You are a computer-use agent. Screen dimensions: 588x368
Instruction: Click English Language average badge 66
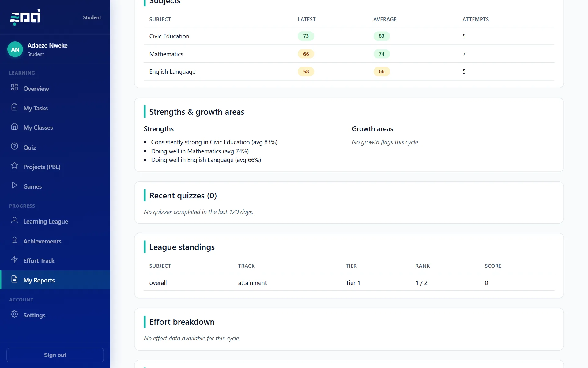(x=382, y=71)
